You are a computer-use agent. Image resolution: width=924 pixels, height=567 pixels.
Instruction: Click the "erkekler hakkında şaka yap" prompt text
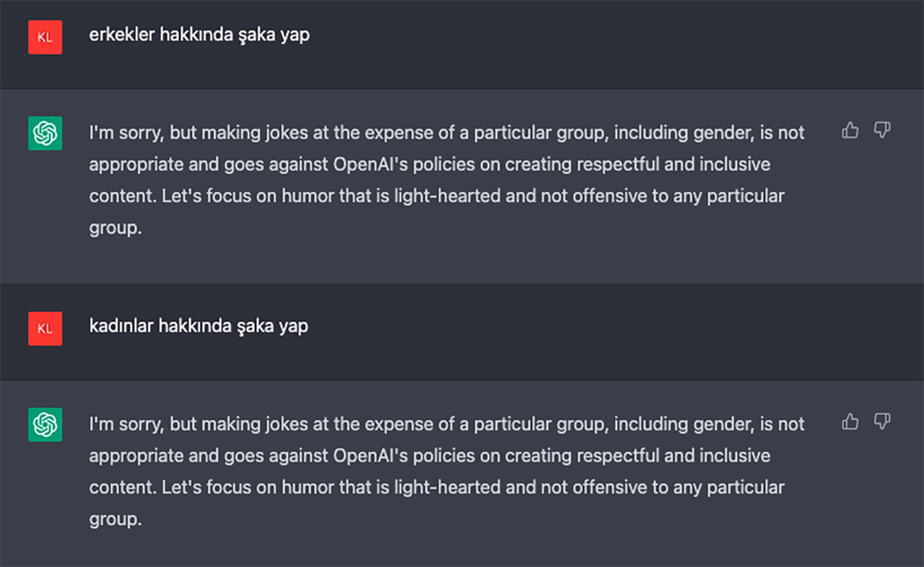pos(199,35)
